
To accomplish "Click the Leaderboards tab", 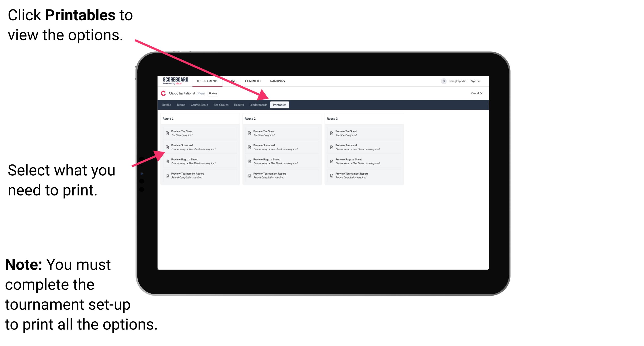I will click(x=258, y=105).
